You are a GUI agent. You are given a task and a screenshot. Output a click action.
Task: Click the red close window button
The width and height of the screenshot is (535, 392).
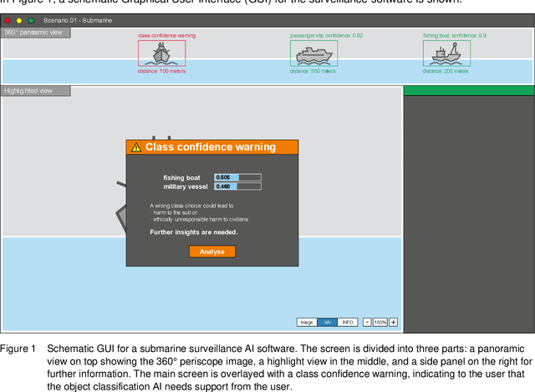(8, 19)
